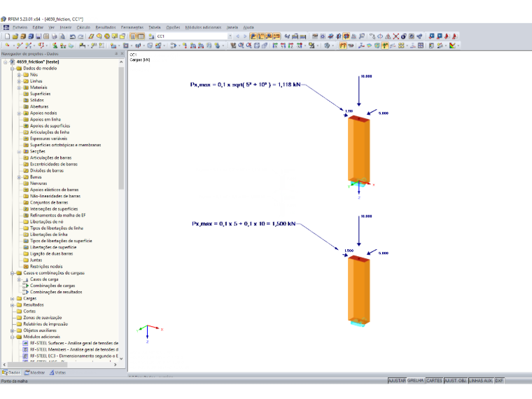532x399 pixels.
Task: Close the project navigator panel
Action: 122,54
